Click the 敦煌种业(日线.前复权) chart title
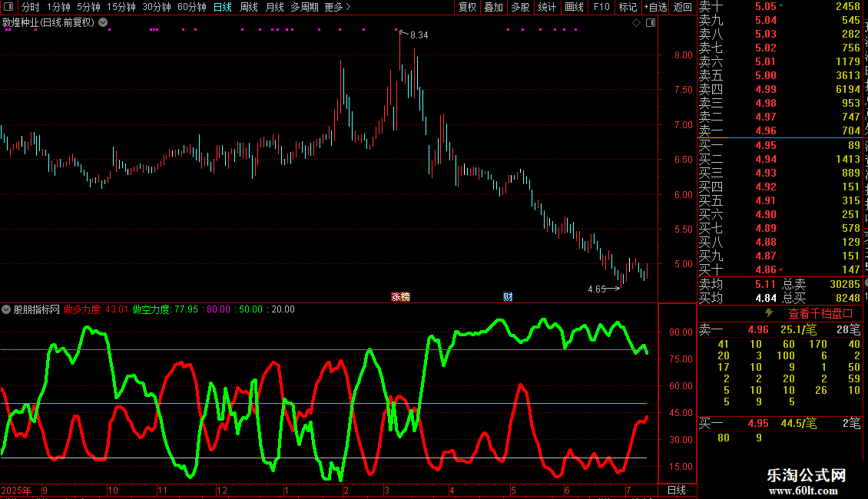This screenshot has height=499, width=868. [x=48, y=23]
